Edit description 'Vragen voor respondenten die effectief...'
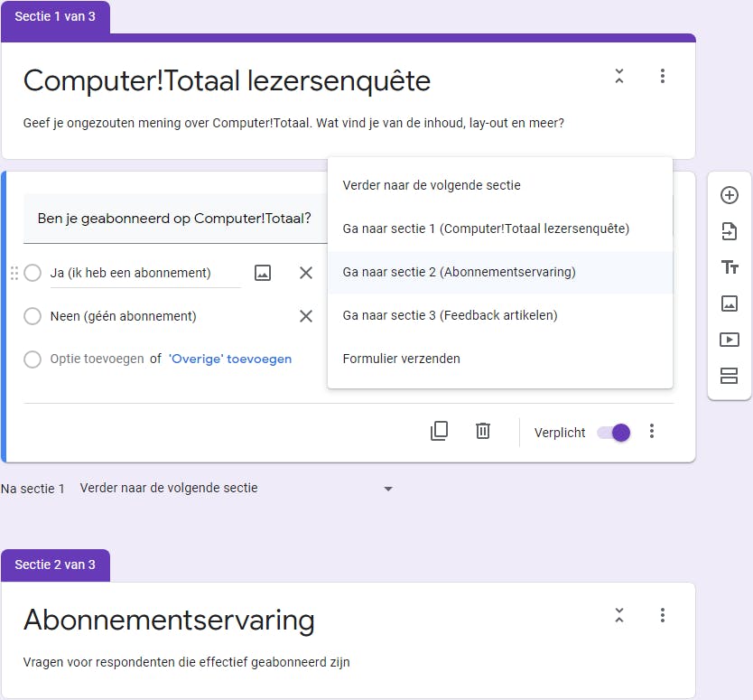Viewport: 753px width, 700px height. coord(186,662)
